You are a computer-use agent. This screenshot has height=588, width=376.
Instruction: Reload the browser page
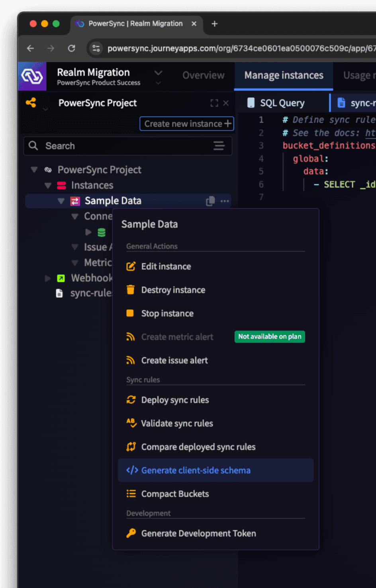(x=72, y=48)
